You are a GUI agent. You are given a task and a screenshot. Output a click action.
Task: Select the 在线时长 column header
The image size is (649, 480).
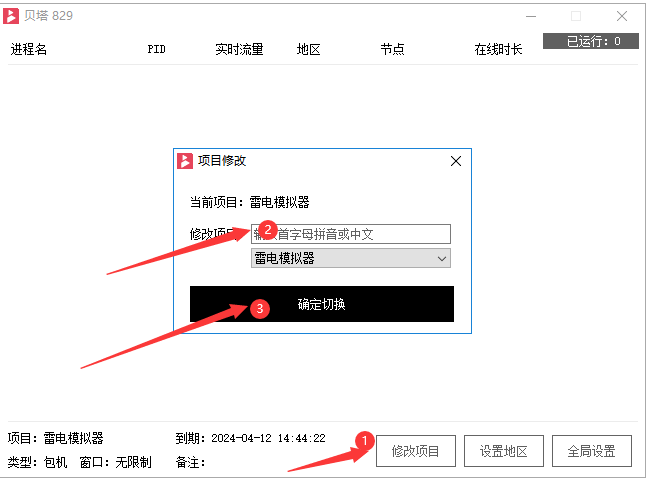(x=498, y=49)
